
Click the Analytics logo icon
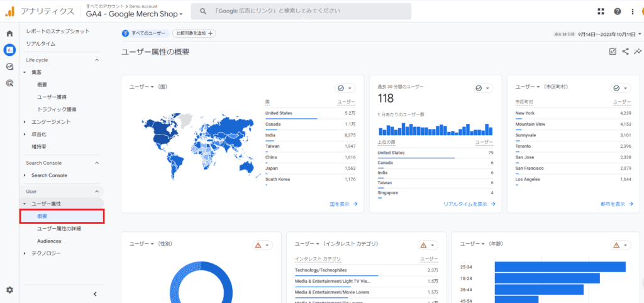pyautogui.click(x=9, y=11)
